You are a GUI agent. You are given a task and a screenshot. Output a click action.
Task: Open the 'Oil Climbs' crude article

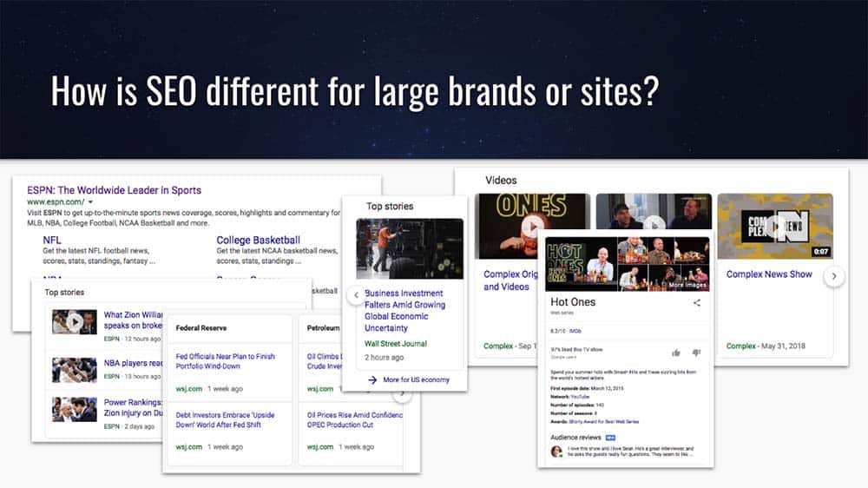tap(325, 361)
